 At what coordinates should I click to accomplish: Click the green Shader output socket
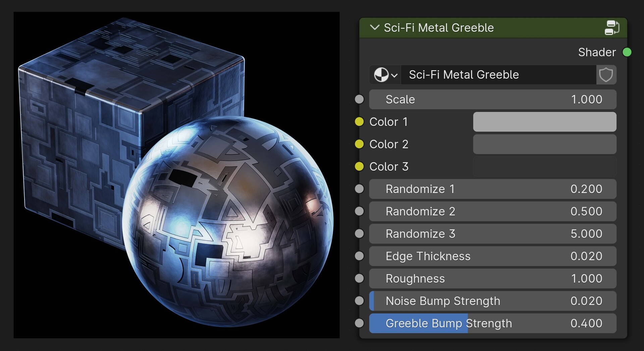click(x=627, y=52)
